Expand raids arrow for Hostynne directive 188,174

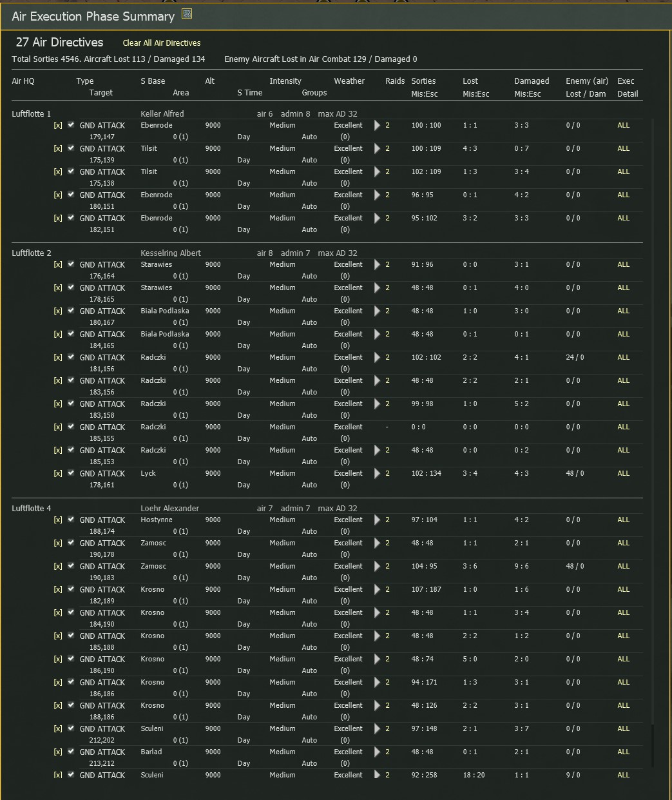pos(377,520)
